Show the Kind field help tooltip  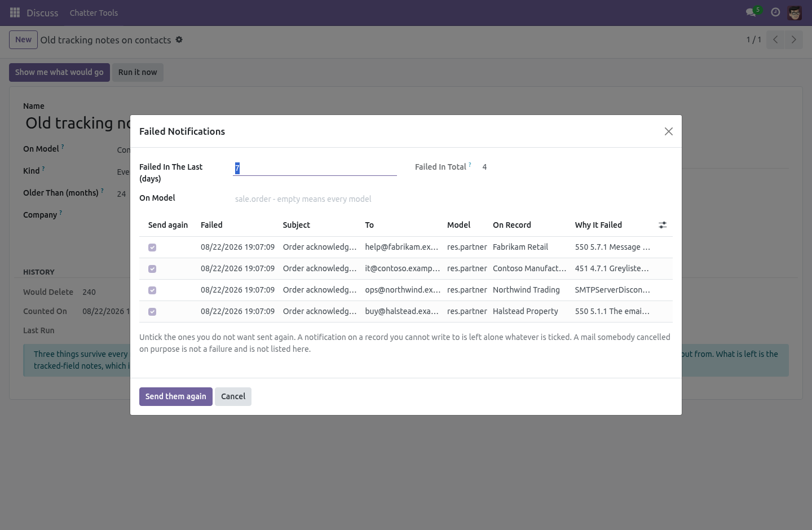pyautogui.click(x=43, y=169)
